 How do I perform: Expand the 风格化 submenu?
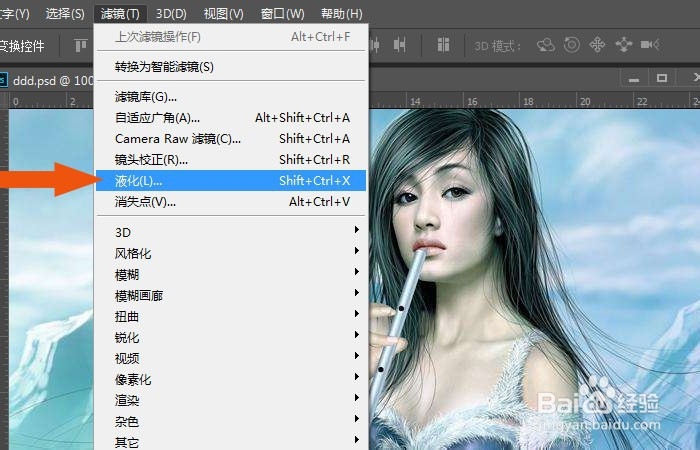pyautogui.click(x=231, y=254)
